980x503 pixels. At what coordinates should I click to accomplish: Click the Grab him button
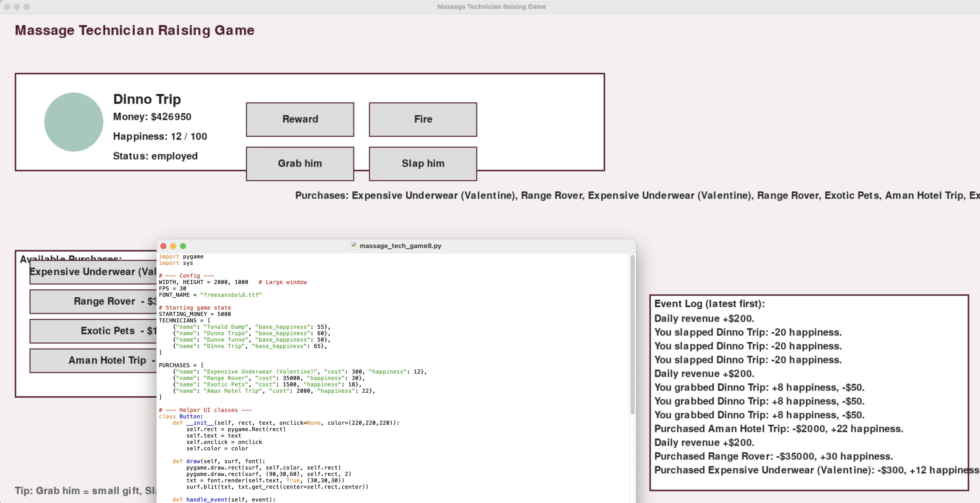point(300,164)
